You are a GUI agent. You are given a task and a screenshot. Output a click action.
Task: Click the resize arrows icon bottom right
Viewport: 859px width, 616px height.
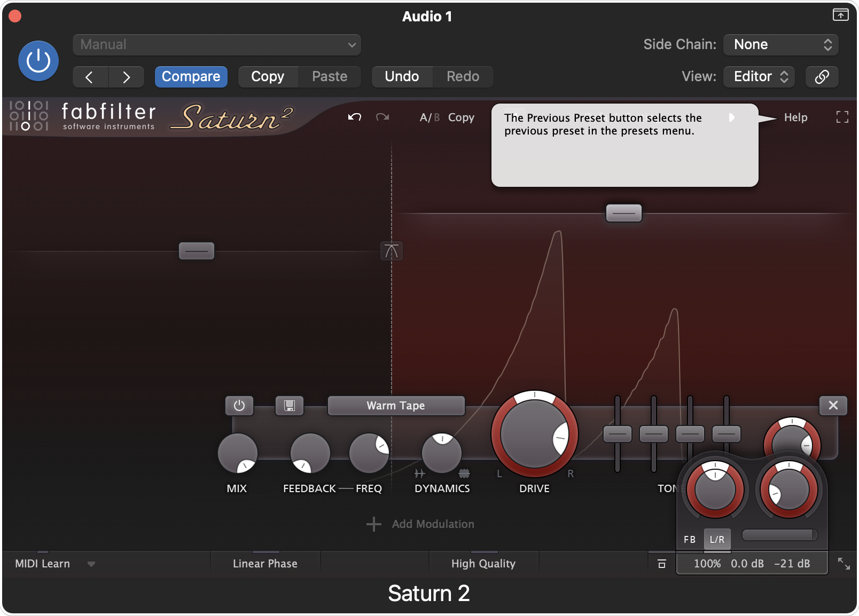844,564
